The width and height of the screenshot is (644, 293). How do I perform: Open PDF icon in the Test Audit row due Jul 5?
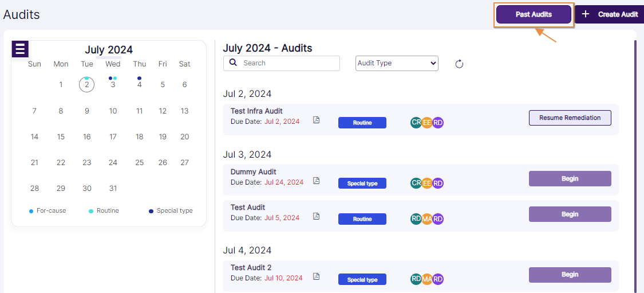point(316,216)
